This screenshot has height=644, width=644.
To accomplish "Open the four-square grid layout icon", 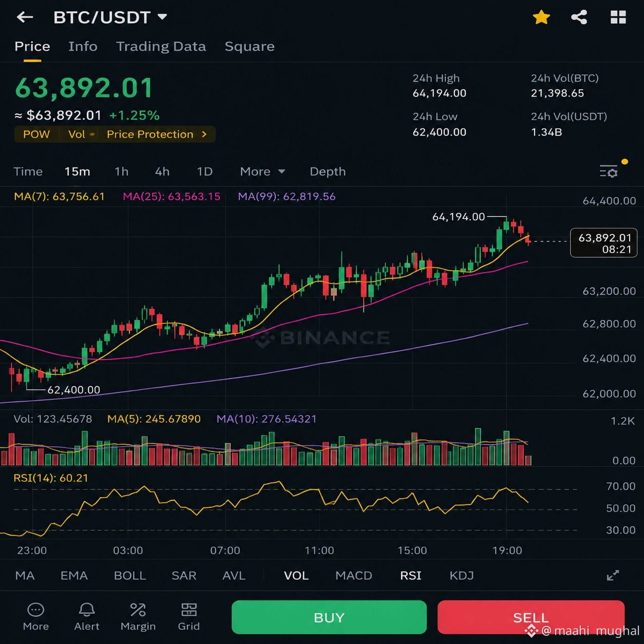I will pyautogui.click(x=618, y=17).
